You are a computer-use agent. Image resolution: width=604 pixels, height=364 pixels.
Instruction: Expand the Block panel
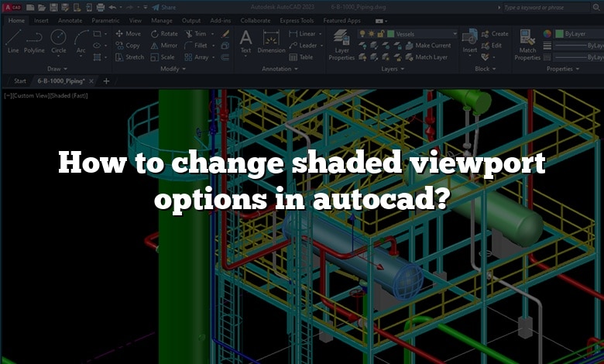click(x=486, y=69)
